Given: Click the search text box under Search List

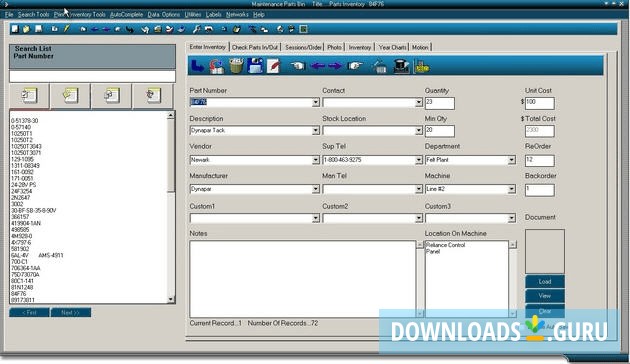Looking at the screenshot, I should tap(92, 76).
